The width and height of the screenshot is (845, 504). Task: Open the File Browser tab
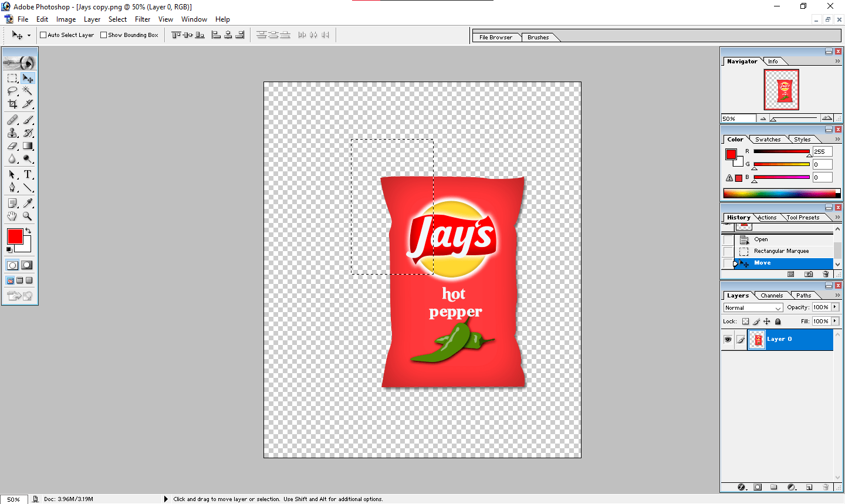(496, 38)
